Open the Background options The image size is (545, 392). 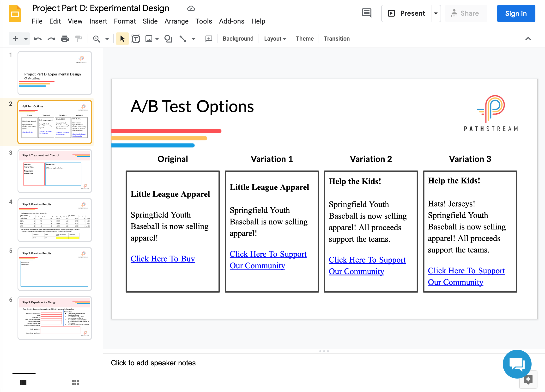[238, 39]
